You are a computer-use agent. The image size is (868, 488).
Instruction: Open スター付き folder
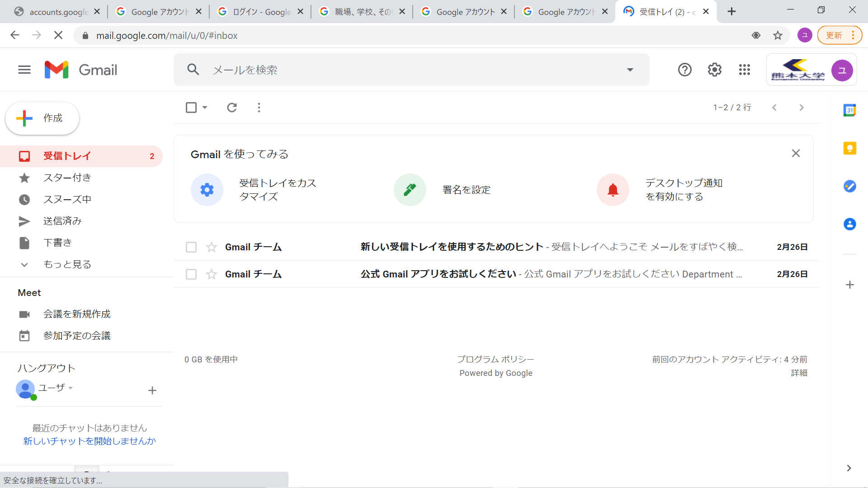click(x=81, y=178)
